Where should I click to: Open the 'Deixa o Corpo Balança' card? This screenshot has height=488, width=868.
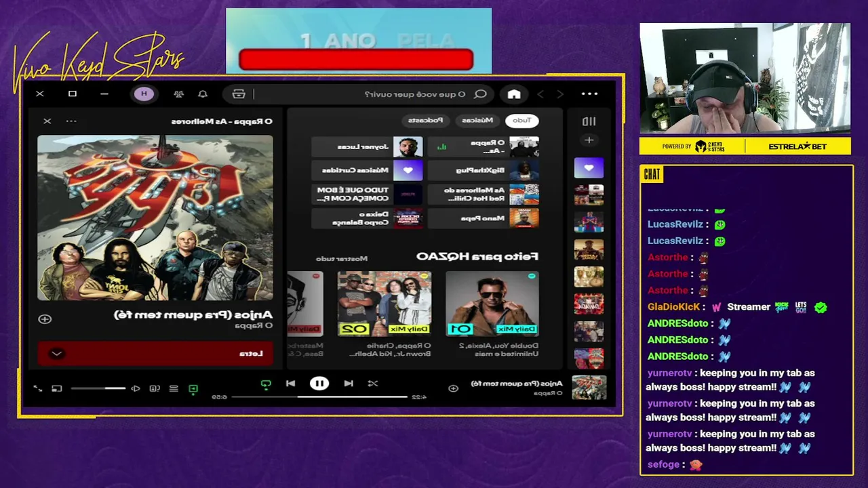367,218
